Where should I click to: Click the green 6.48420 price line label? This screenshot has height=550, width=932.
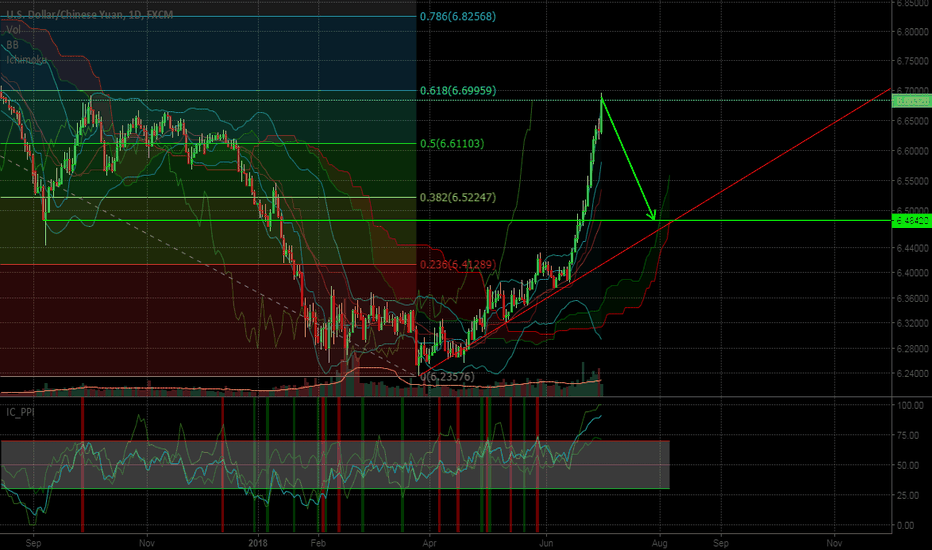[x=912, y=221]
